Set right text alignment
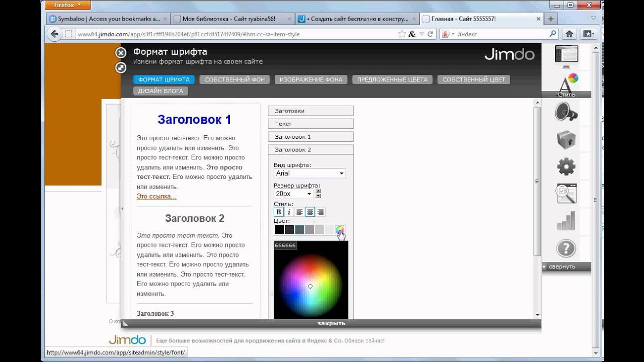The image size is (644, 362). click(320, 212)
